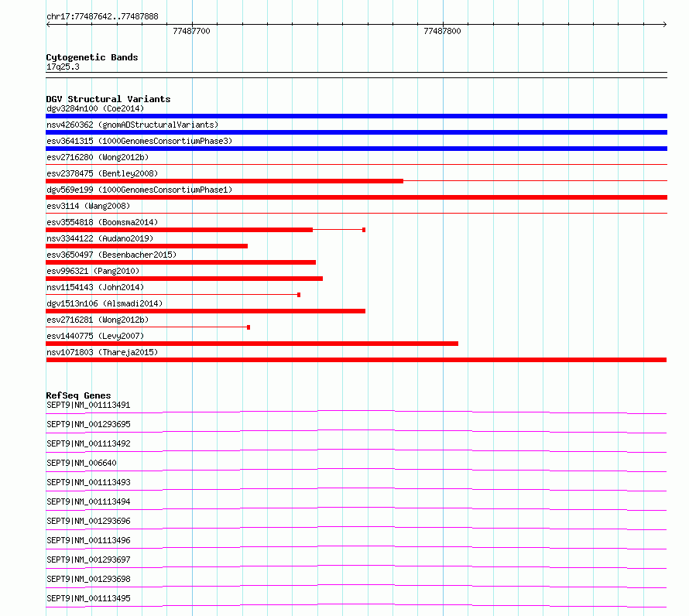Screen dimensions: 689x616
Task: Open SEPT9|NM_001113494 transcript label
Action: (88, 501)
